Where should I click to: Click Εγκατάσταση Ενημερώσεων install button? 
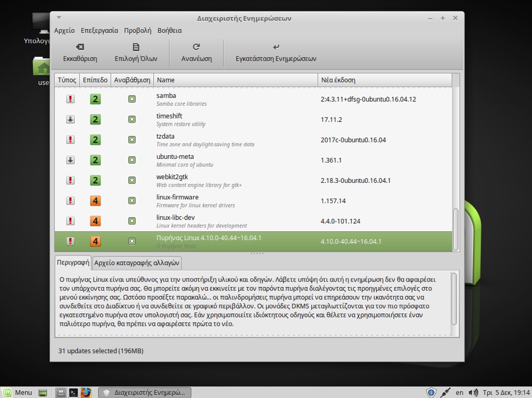pos(276,53)
